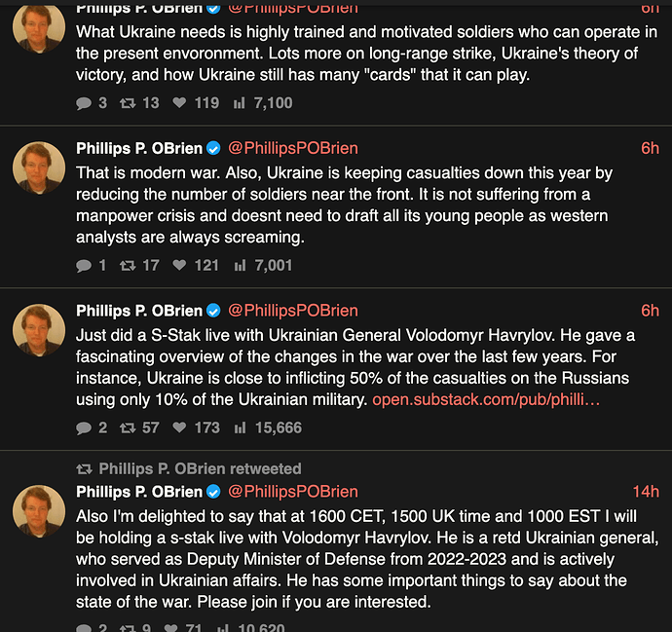
Task: Click the Phillips P. OBrien name on the "modern war" tweet
Action: click(138, 148)
